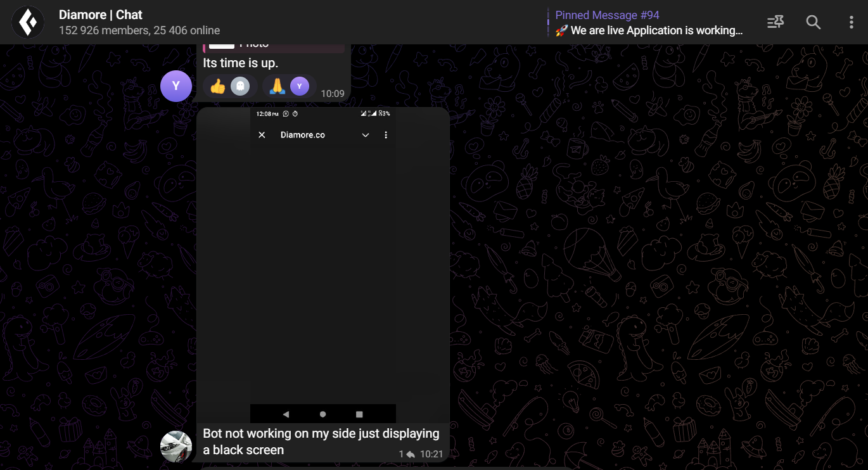Open the three-dot more options menu

851,22
